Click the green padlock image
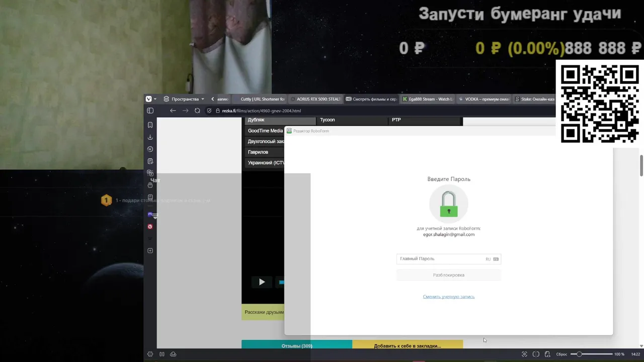 449,204
